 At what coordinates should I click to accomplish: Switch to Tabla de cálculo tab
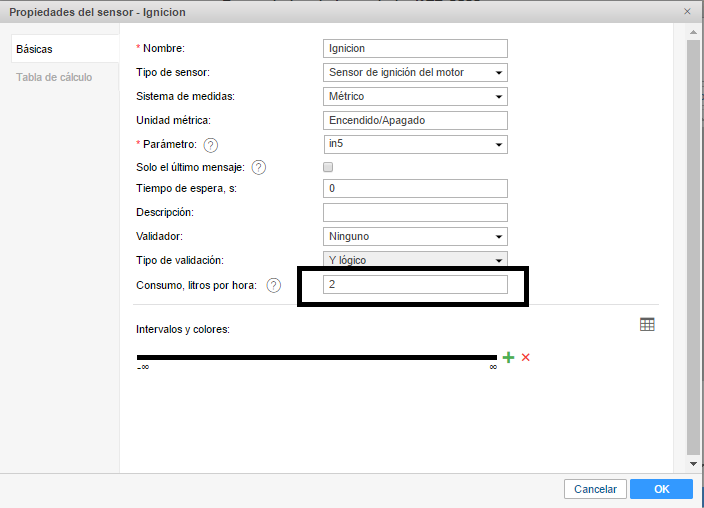(54, 77)
